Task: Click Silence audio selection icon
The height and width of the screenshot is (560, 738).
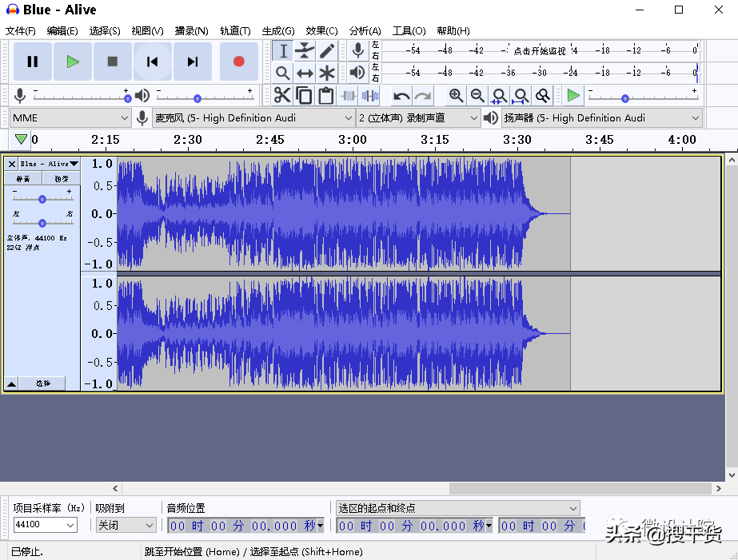Action: [370, 95]
